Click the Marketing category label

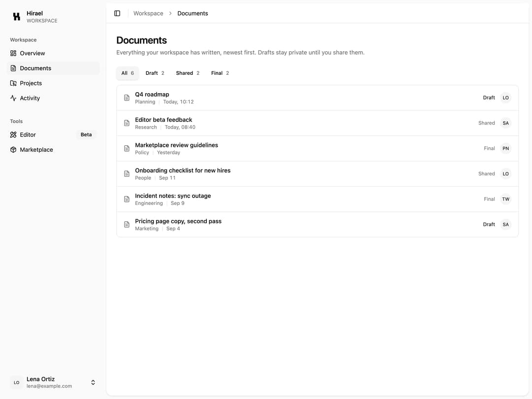147,229
